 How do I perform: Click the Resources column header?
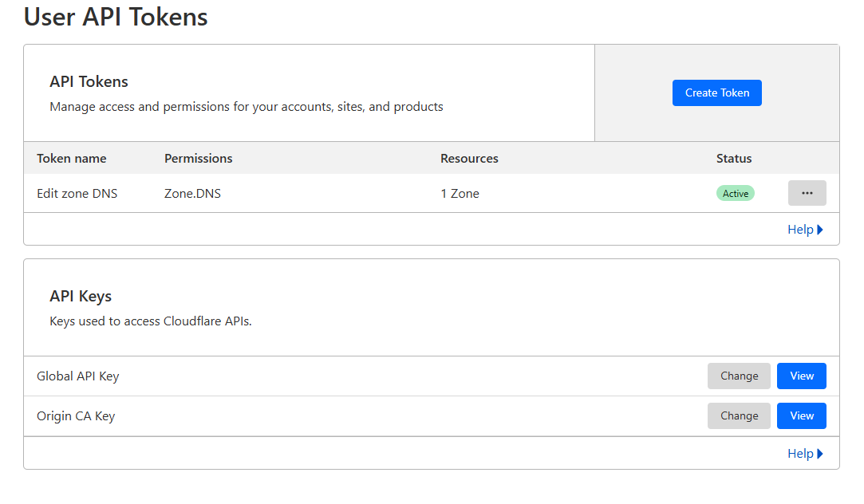(x=469, y=159)
